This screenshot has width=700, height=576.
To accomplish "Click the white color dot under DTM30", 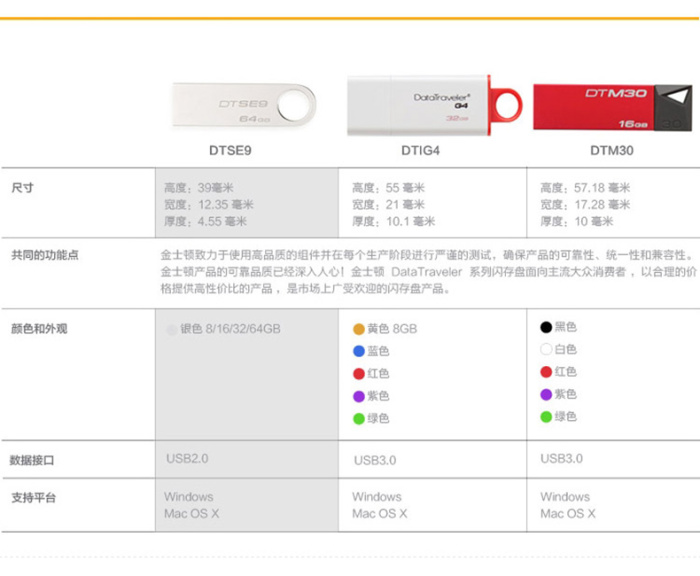I will 546,349.
